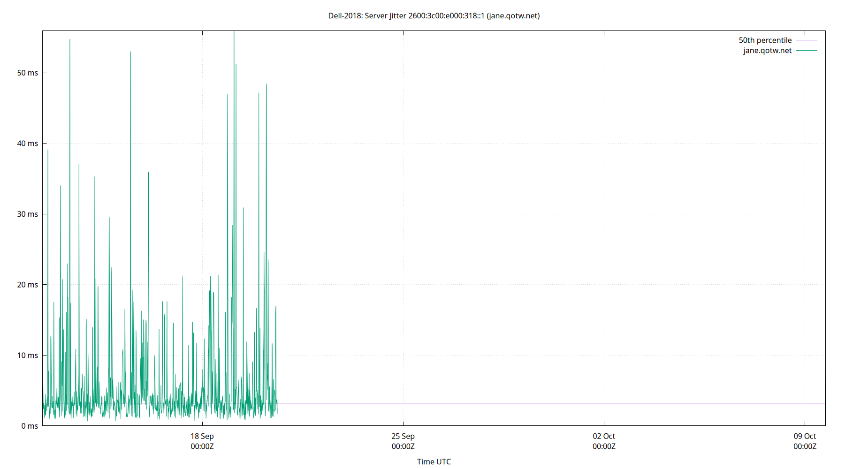868x469 pixels.
Task: Click the 50th percentile legend label
Action: (765, 40)
